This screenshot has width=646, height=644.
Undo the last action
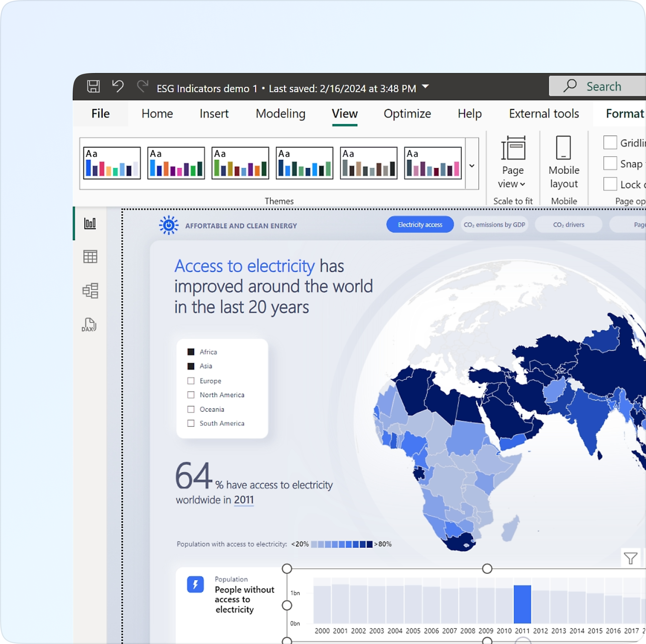point(118,86)
